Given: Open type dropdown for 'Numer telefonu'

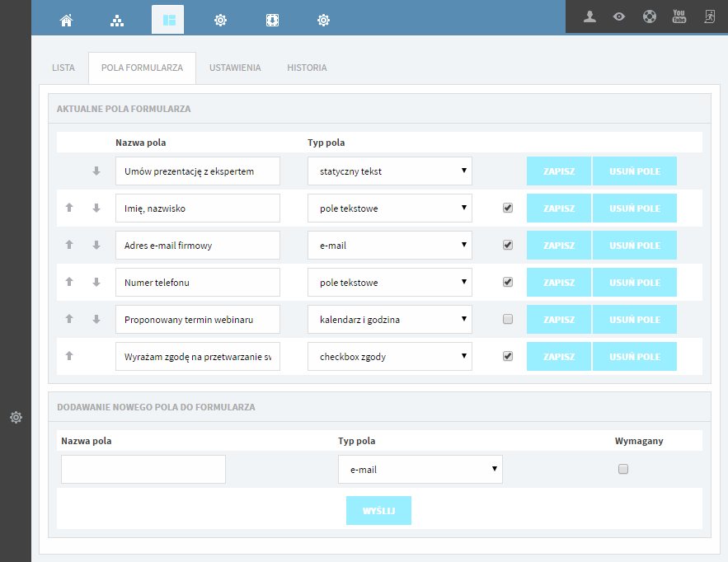Looking at the screenshot, I should pyautogui.click(x=389, y=282).
